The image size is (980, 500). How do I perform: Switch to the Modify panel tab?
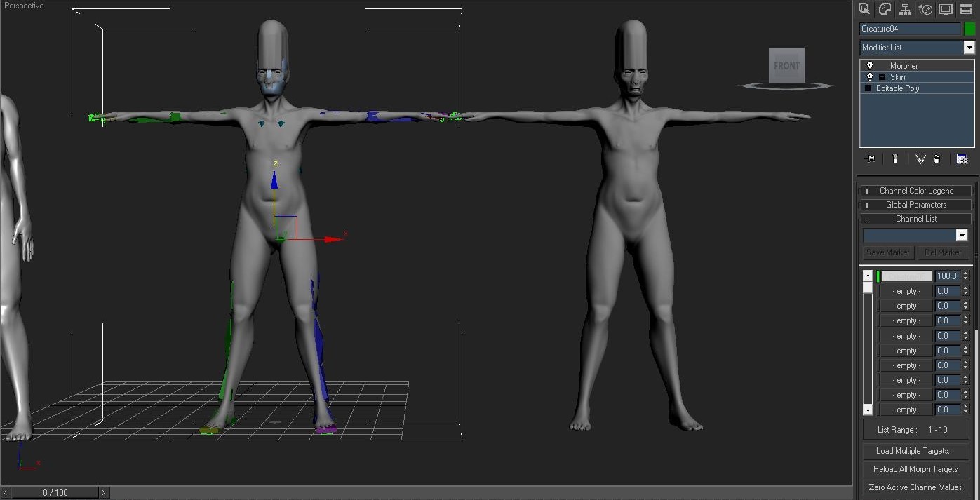pos(885,9)
